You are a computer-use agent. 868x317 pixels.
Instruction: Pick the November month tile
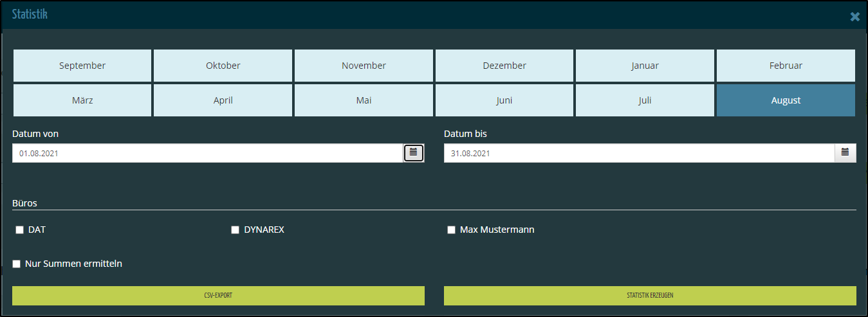(x=364, y=66)
